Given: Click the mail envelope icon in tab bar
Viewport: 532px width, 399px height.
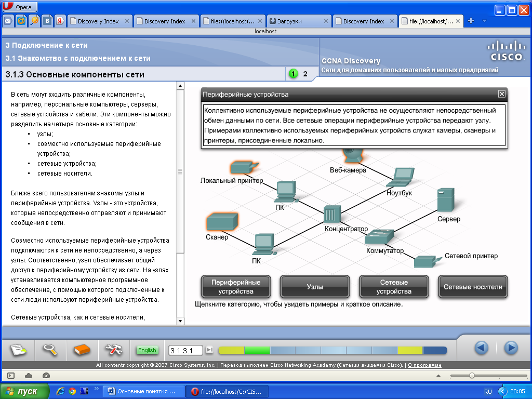Looking at the screenshot, I should coord(8,21).
